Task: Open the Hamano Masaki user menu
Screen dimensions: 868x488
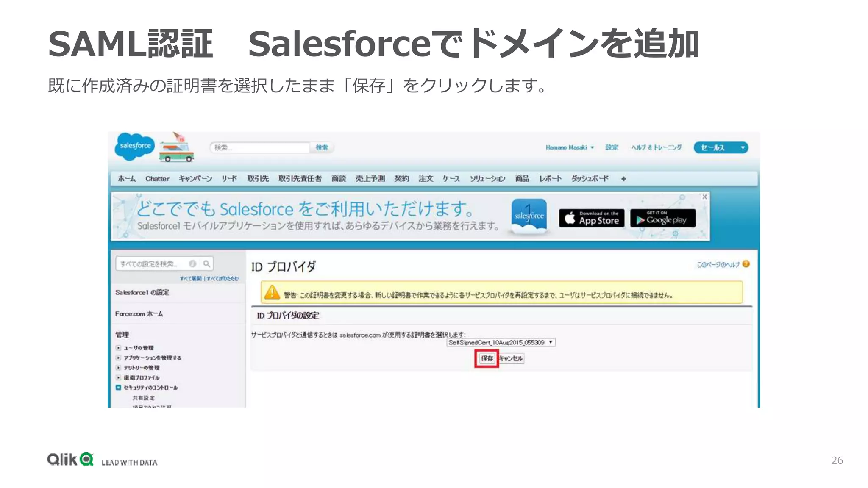Action: (570, 147)
